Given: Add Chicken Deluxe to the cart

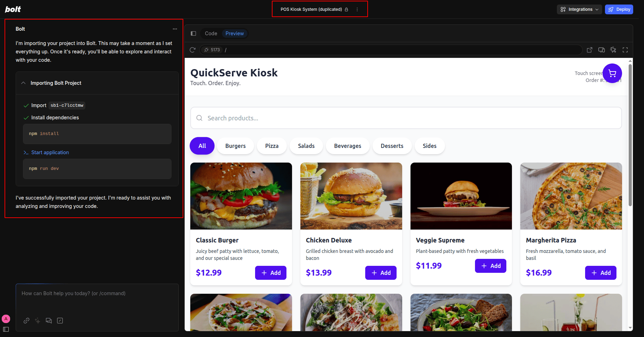Looking at the screenshot, I should (x=381, y=273).
